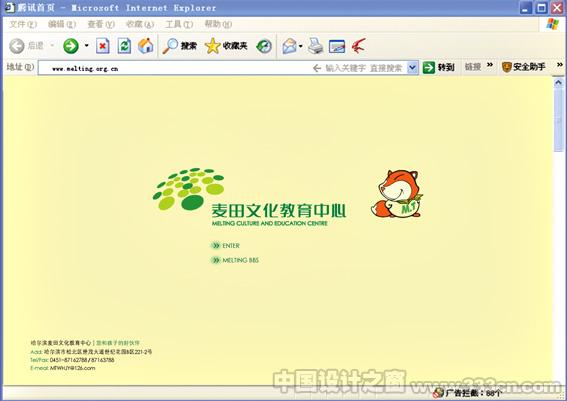The width and height of the screenshot is (567, 401).
Task: Click the green Forward arrow button
Action: (71, 46)
